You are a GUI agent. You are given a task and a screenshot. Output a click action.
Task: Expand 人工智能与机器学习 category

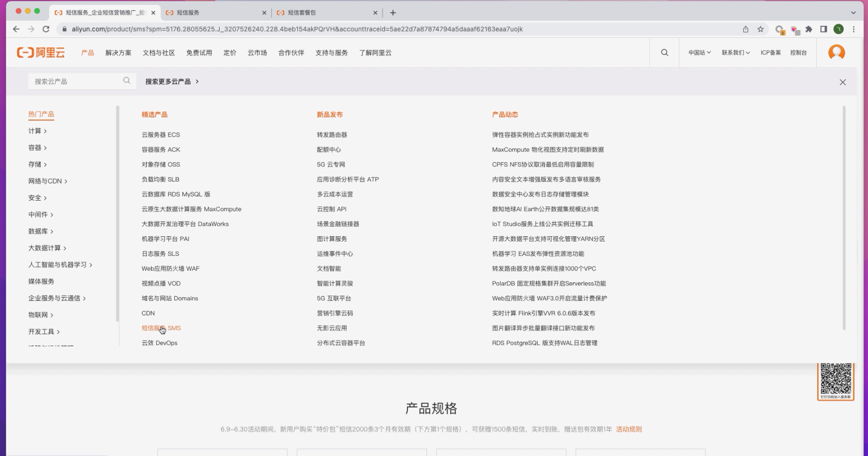[x=60, y=265]
